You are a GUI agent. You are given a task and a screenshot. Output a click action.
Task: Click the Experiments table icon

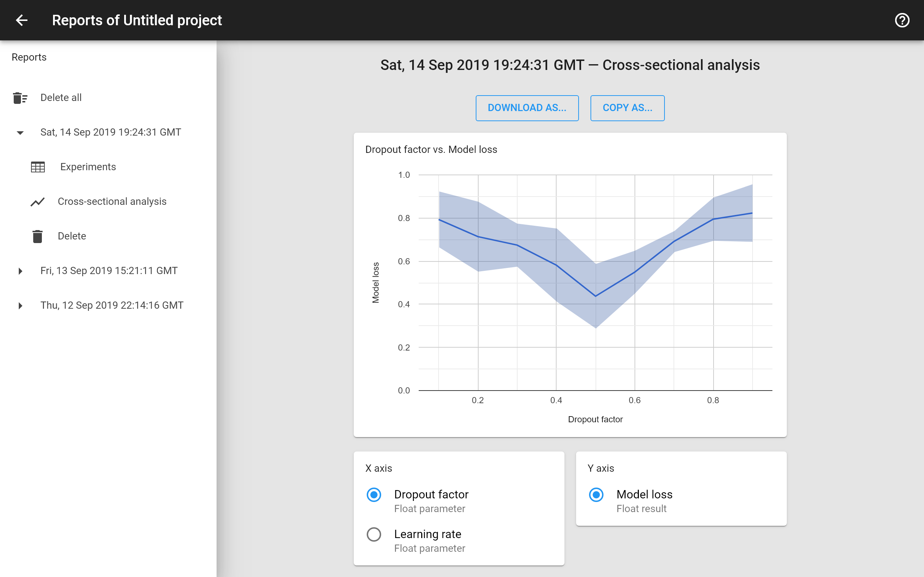37,167
